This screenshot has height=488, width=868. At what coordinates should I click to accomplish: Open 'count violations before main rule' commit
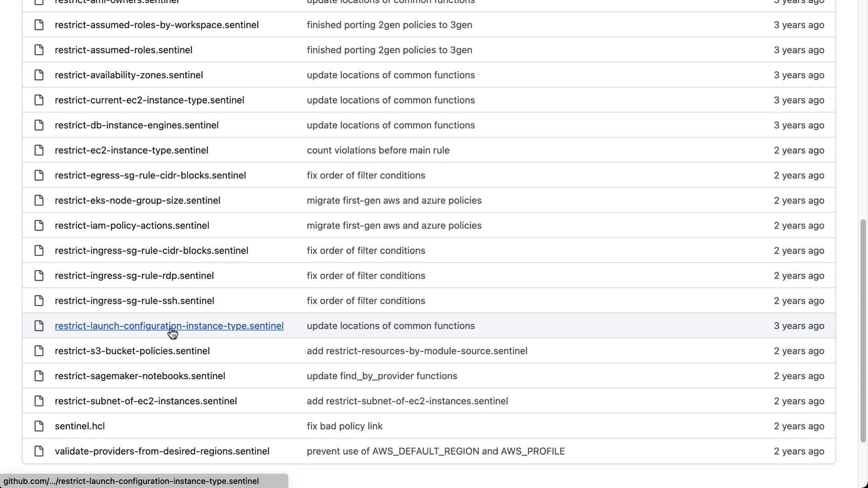pyautogui.click(x=378, y=150)
